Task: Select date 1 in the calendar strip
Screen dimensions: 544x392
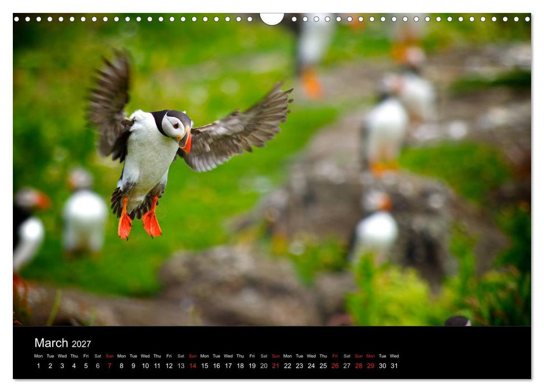Action: click(39, 366)
